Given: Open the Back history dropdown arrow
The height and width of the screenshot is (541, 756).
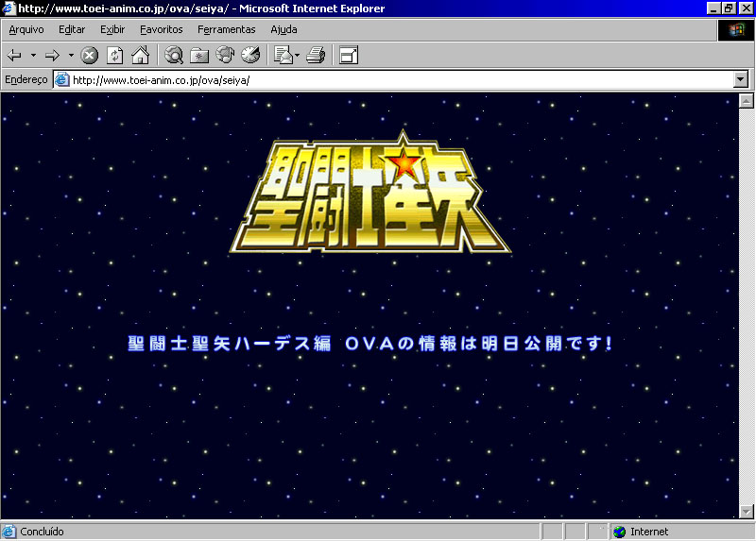Looking at the screenshot, I should (33, 56).
